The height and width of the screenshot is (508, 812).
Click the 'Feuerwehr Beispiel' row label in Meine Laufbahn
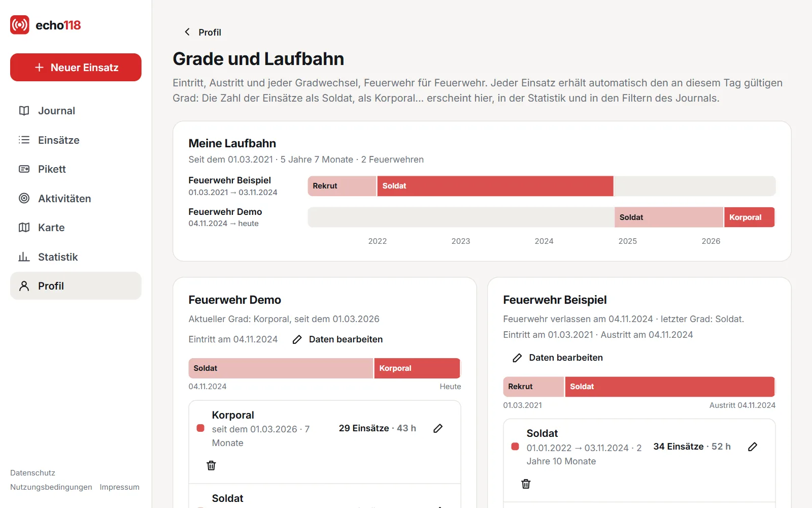coord(230,180)
